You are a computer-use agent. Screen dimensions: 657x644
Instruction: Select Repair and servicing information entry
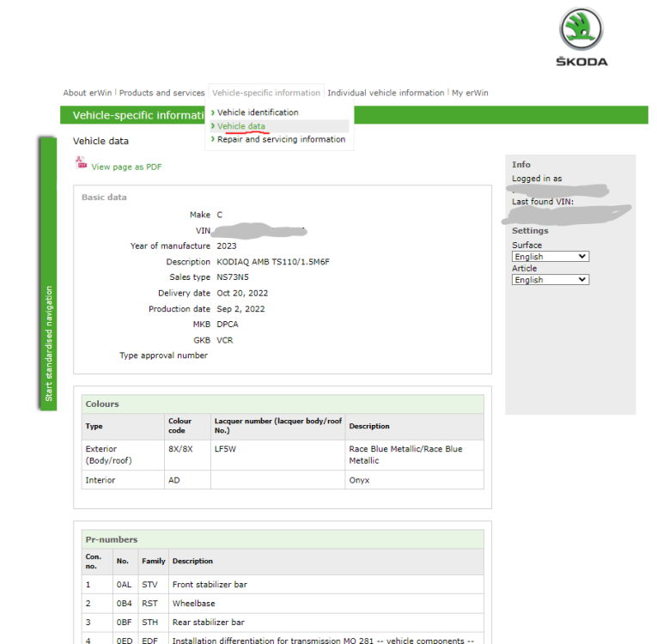281,139
